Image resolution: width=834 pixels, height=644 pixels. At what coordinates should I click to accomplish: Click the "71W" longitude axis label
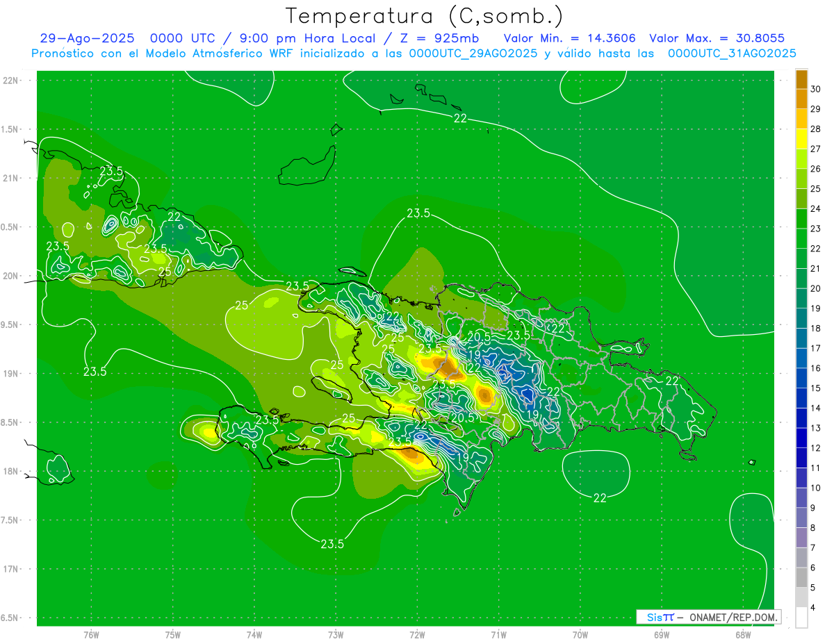498,635
